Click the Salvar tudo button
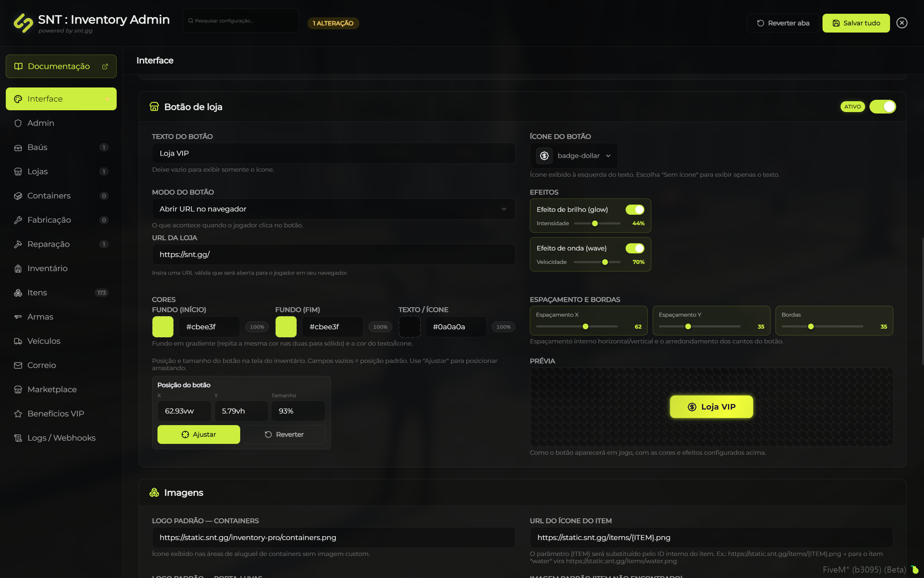 pos(856,23)
